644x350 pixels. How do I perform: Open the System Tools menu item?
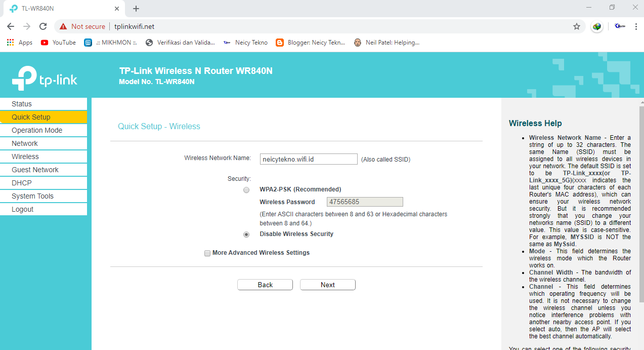[x=44, y=196]
